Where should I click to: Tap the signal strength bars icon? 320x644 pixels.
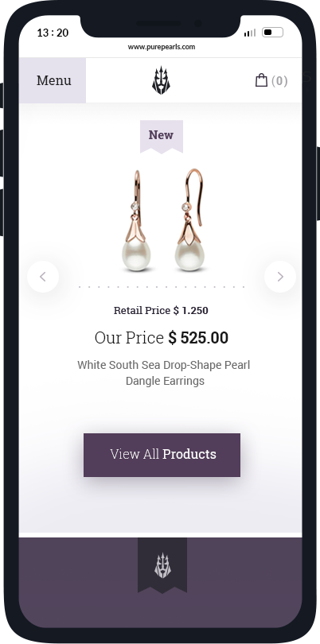[x=250, y=33]
